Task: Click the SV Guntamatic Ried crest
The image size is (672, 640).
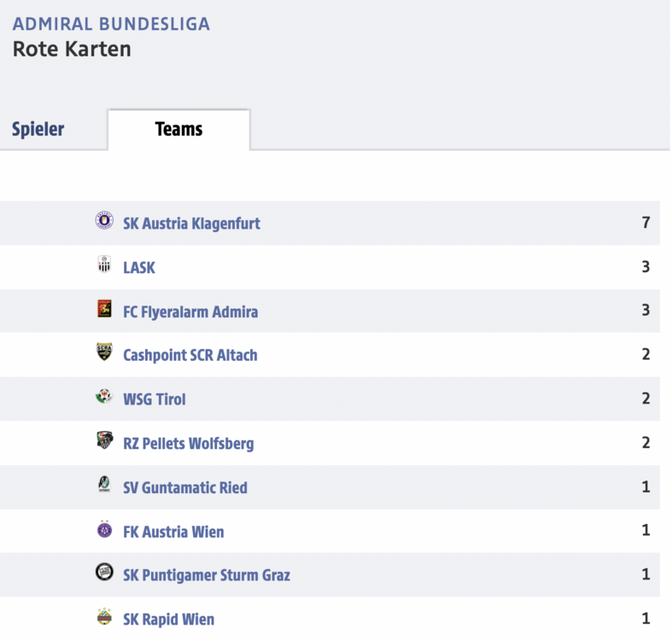Action: 104,485
